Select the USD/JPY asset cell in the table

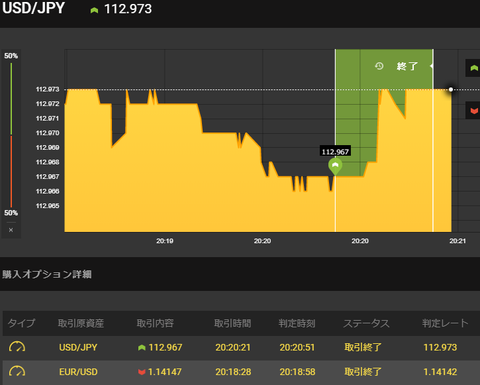click(78, 347)
